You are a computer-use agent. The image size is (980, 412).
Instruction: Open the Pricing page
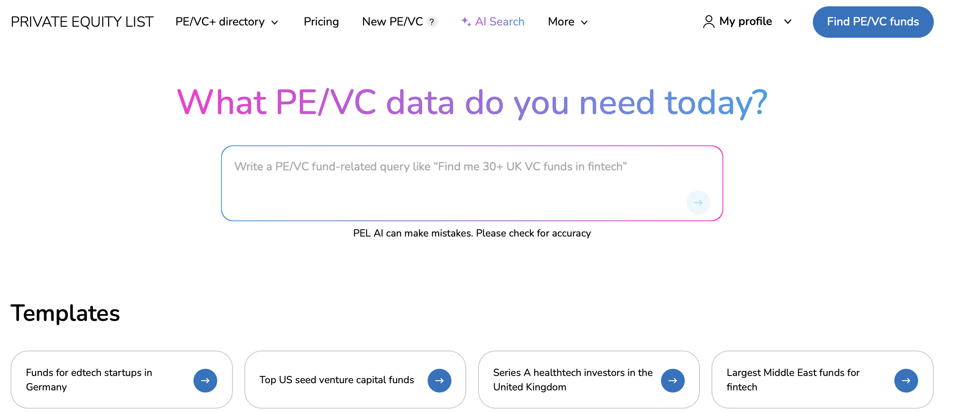pos(321,22)
